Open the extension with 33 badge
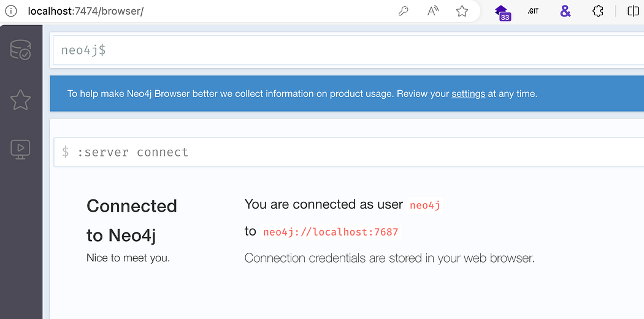 click(503, 12)
